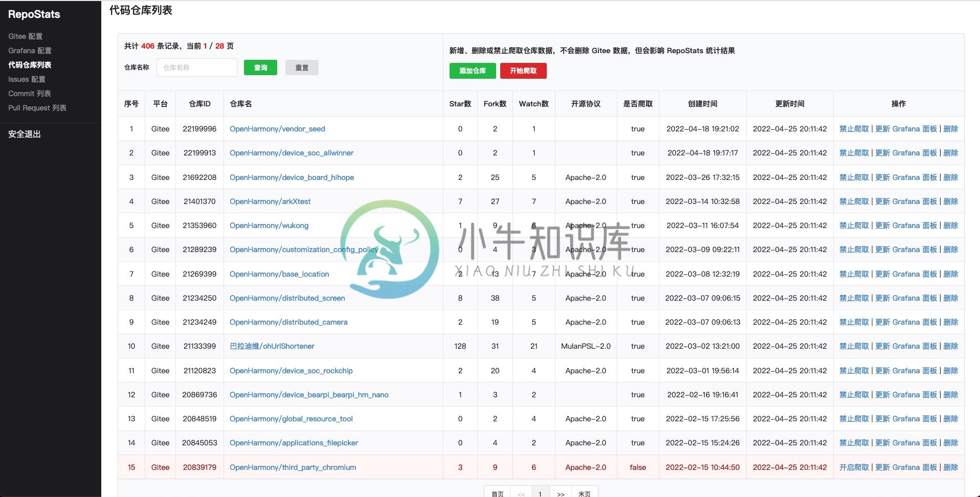Click 删除 for device_board_hihope row

tap(950, 177)
